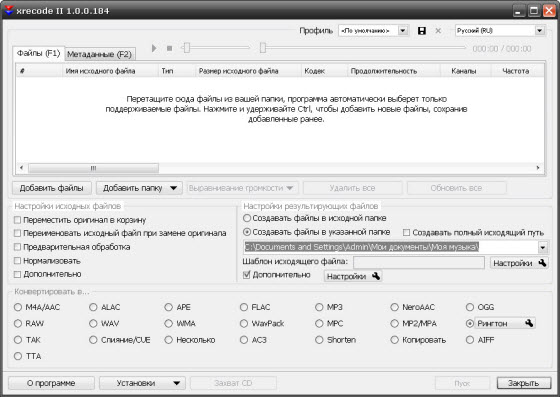Click Шаблон исходящего файла input field
The image size is (560, 397).
click(x=419, y=262)
